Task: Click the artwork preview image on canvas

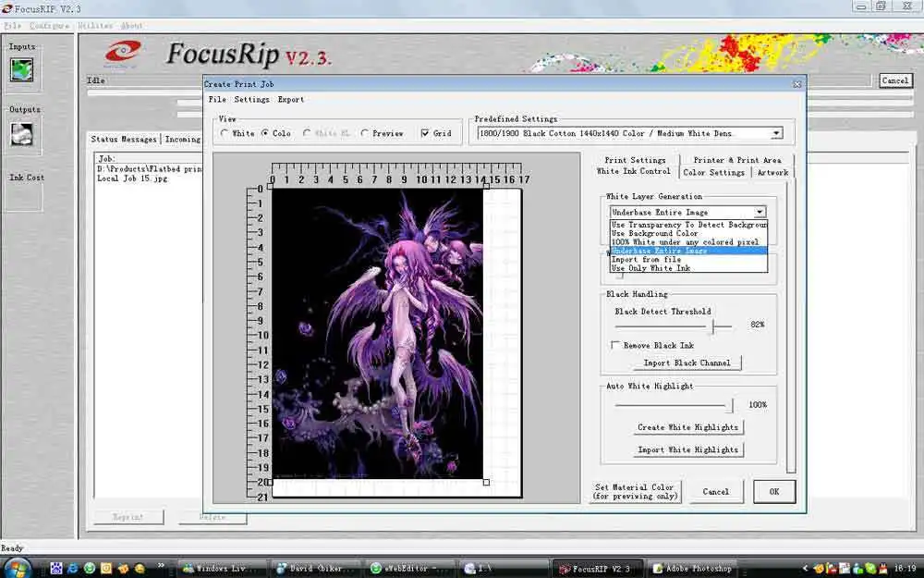Action: coord(377,333)
